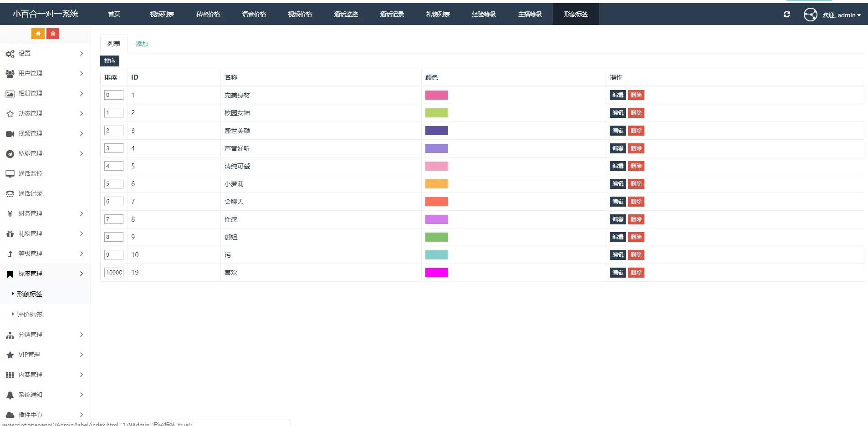
Task: Click 编辑 for the 完美身材 row
Action: 618,95
